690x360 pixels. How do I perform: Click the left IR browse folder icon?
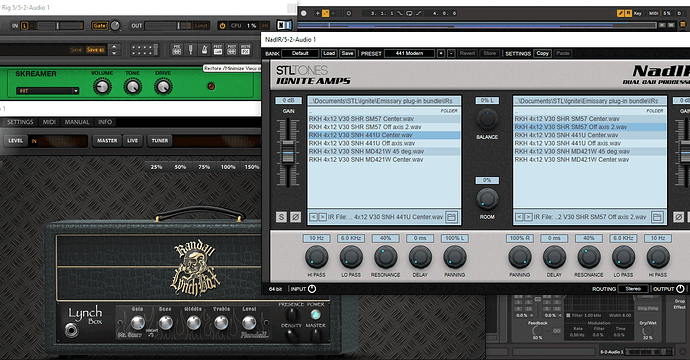point(451,217)
